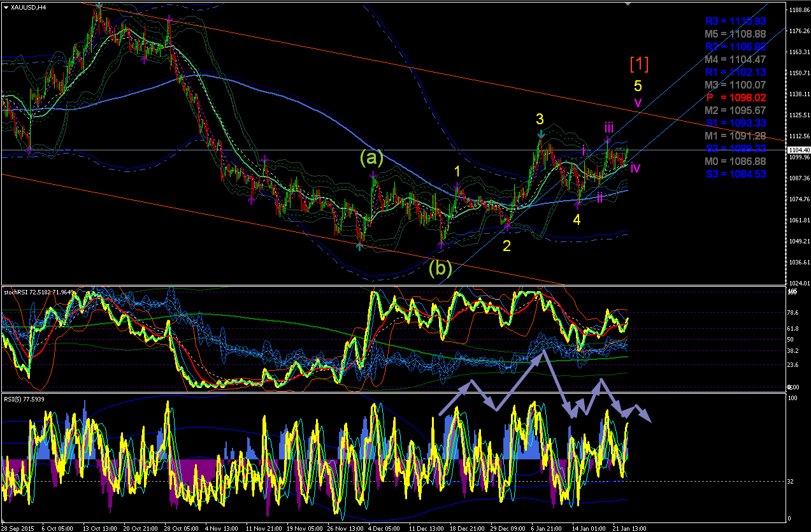Click time axis label 4 Nov 13:00
The width and height of the screenshot is (811, 532).
(x=221, y=528)
